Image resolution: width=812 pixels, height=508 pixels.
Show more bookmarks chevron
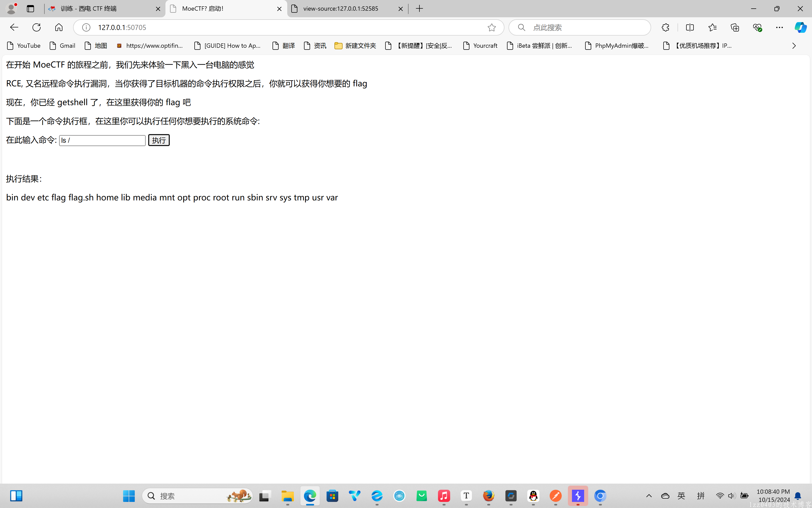tap(794, 46)
